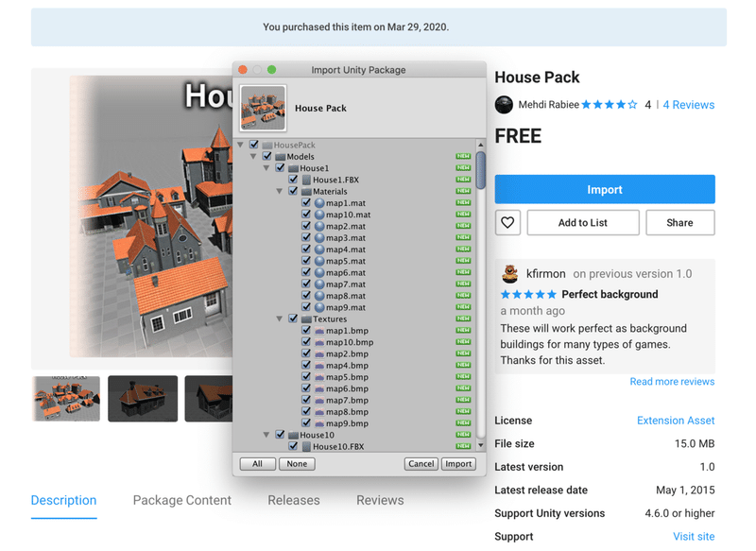Collapse the House10 folder node
Image resolution: width=756 pixels, height=551 pixels.
tap(266, 435)
